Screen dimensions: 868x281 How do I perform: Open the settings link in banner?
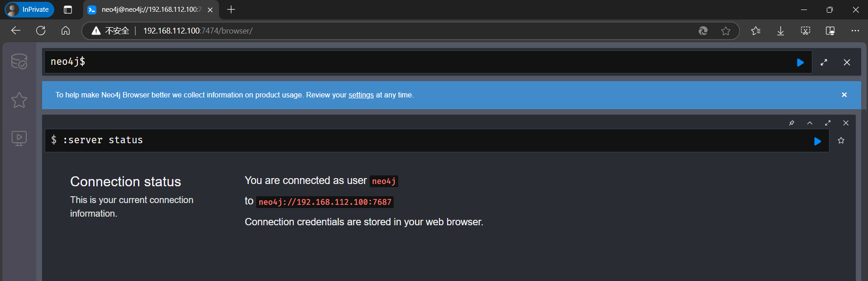pos(361,95)
